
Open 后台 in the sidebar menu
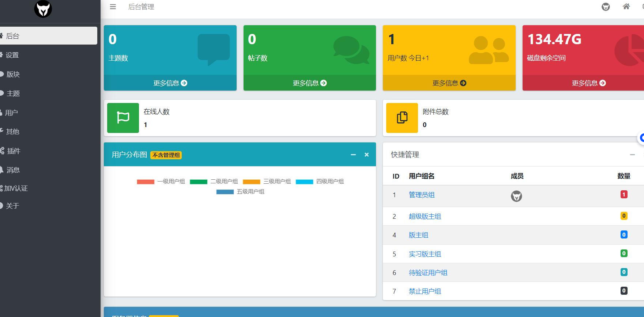(48, 36)
